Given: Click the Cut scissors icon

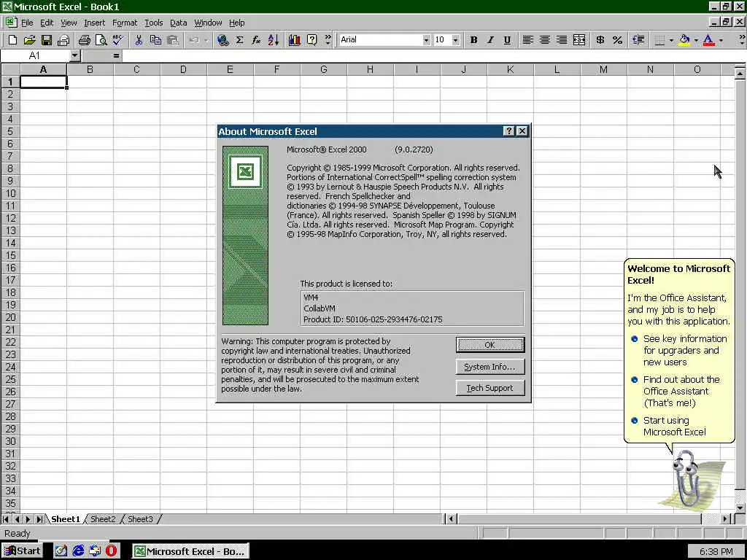Looking at the screenshot, I should coord(139,40).
